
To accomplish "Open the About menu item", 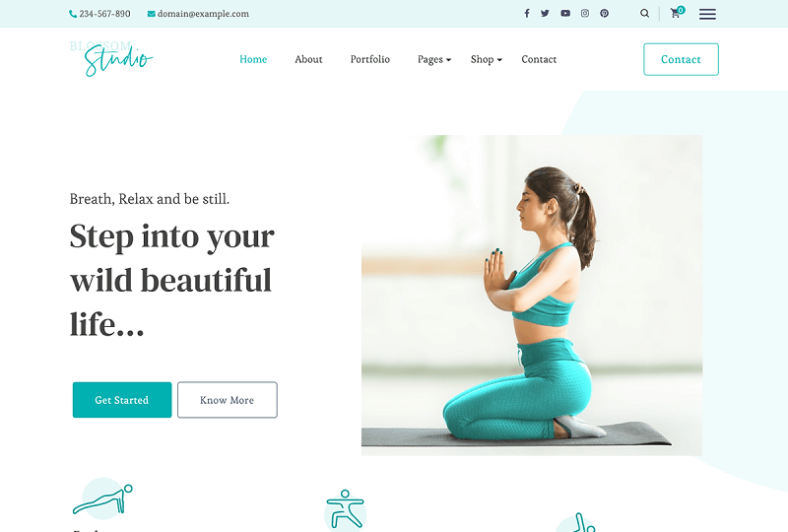I will pyautogui.click(x=308, y=59).
